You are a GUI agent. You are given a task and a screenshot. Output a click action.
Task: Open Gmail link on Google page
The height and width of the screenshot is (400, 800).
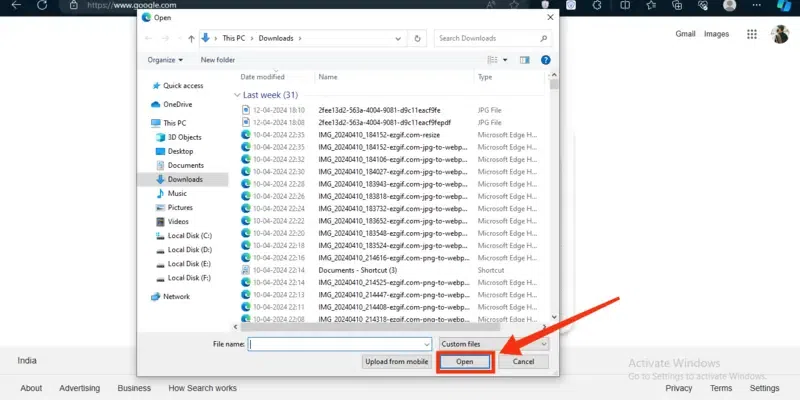click(685, 34)
